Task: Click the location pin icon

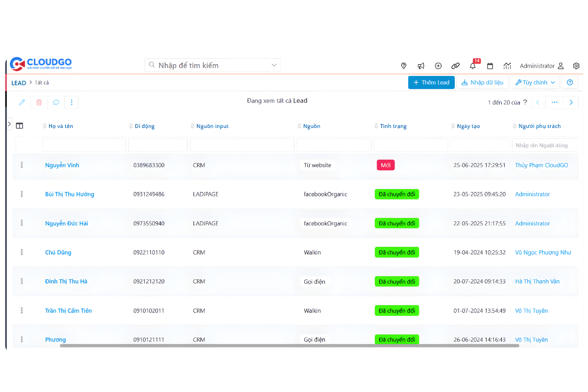Action: click(x=404, y=66)
